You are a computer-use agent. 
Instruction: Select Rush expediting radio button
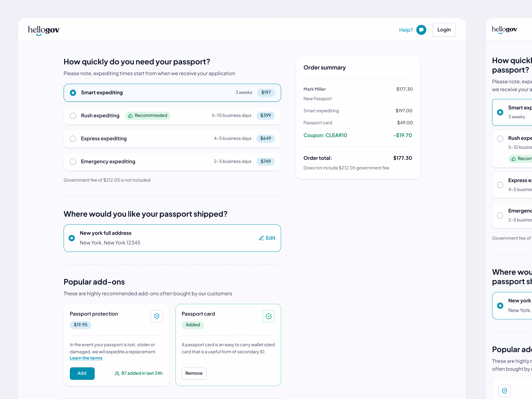pos(73,116)
